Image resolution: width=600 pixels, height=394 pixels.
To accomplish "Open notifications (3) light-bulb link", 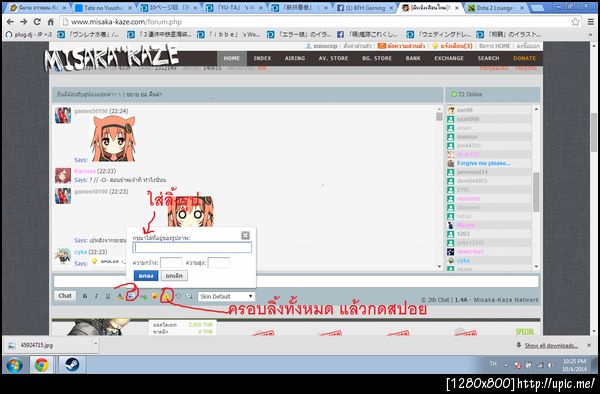I will pyautogui.click(x=452, y=46).
